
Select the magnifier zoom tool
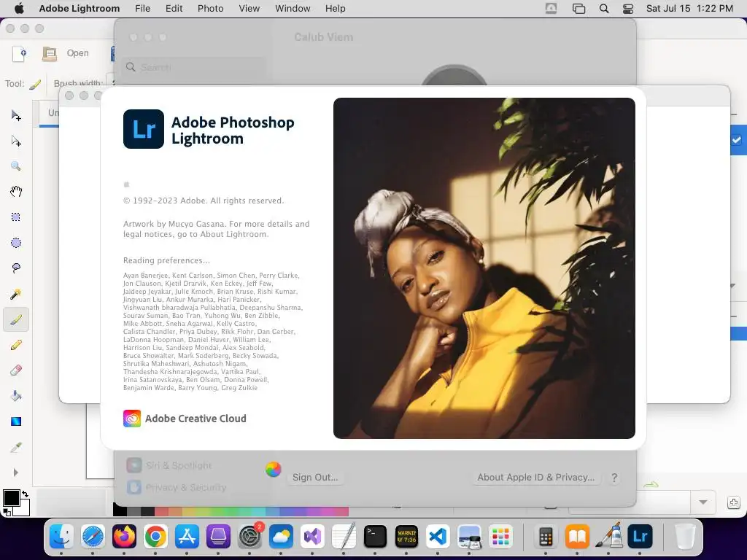[16, 166]
